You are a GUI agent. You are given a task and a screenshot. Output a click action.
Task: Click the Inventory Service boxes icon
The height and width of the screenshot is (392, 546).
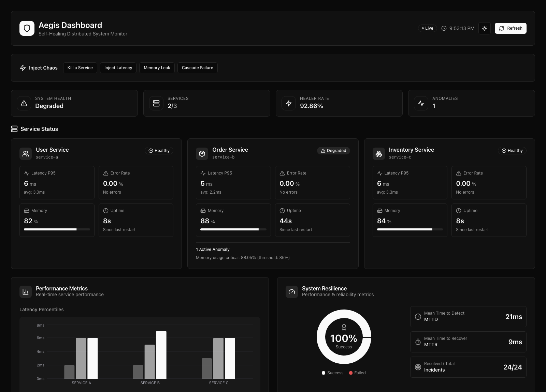(x=379, y=154)
